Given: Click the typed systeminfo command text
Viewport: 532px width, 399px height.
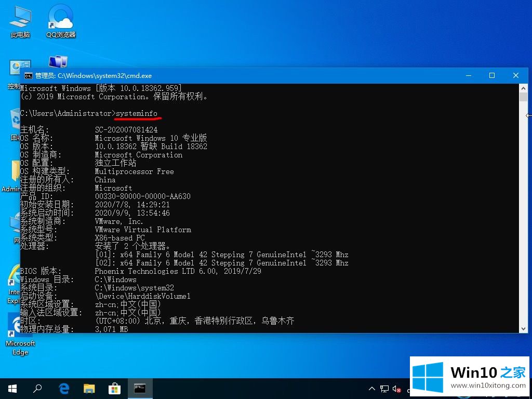Looking at the screenshot, I should click(x=137, y=113).
